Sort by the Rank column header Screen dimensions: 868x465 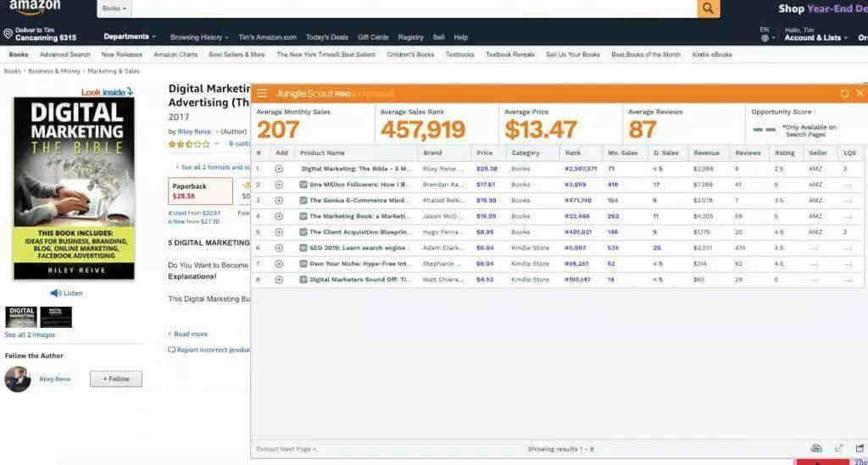[x=573, y=152]
